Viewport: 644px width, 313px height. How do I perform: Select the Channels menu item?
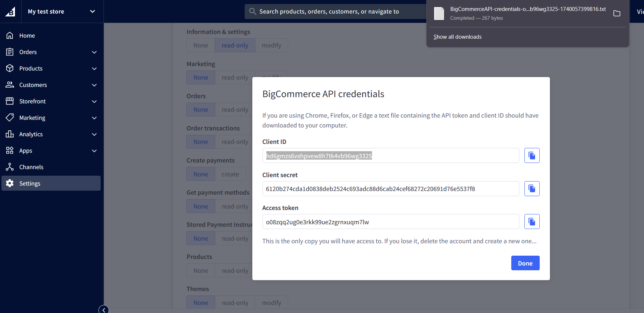pos(51,167)
